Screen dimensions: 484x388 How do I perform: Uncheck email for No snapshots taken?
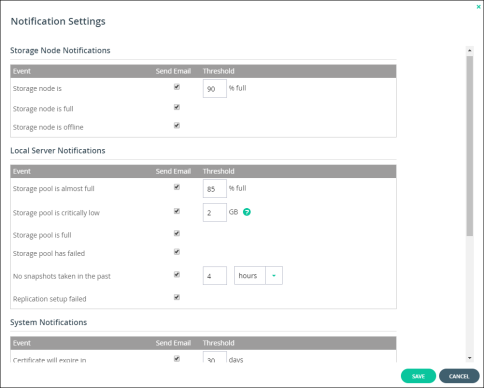point(177,274)
